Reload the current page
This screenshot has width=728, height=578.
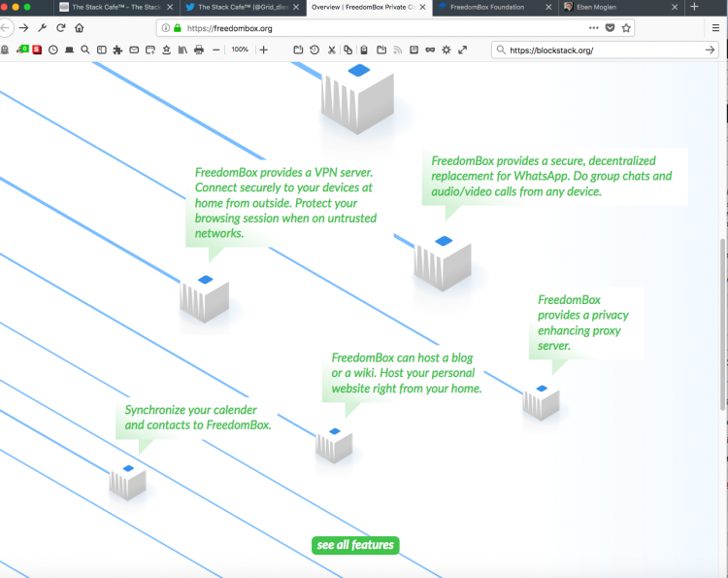point(61,28)
